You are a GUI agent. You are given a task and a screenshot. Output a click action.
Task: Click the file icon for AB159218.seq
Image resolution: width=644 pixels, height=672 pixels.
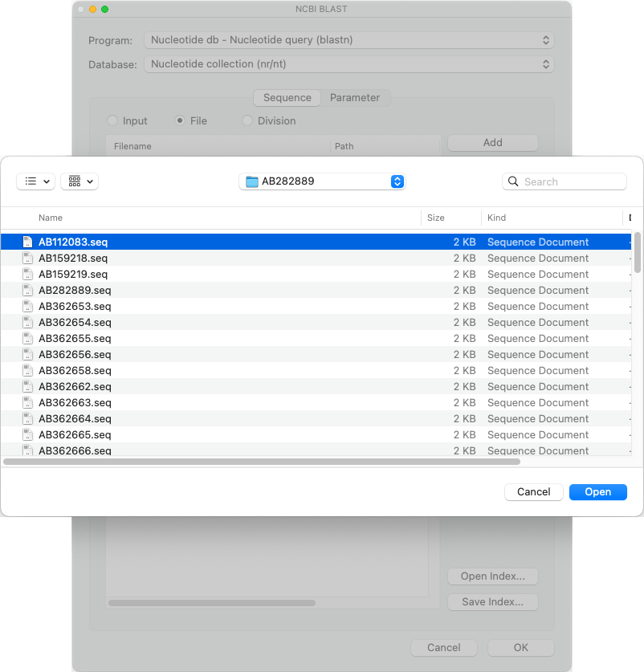pyautogui.click(x=27, y=258)
